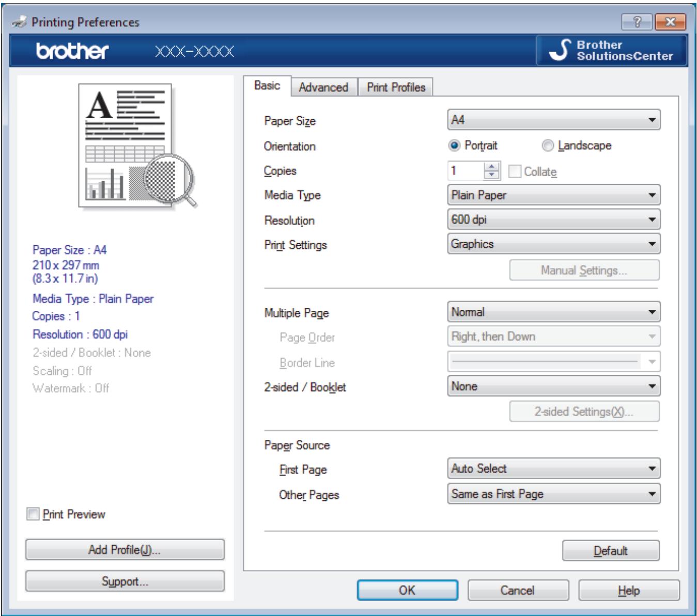Click the Paper Source section label

pyautogui.click(x=297, y=445)
